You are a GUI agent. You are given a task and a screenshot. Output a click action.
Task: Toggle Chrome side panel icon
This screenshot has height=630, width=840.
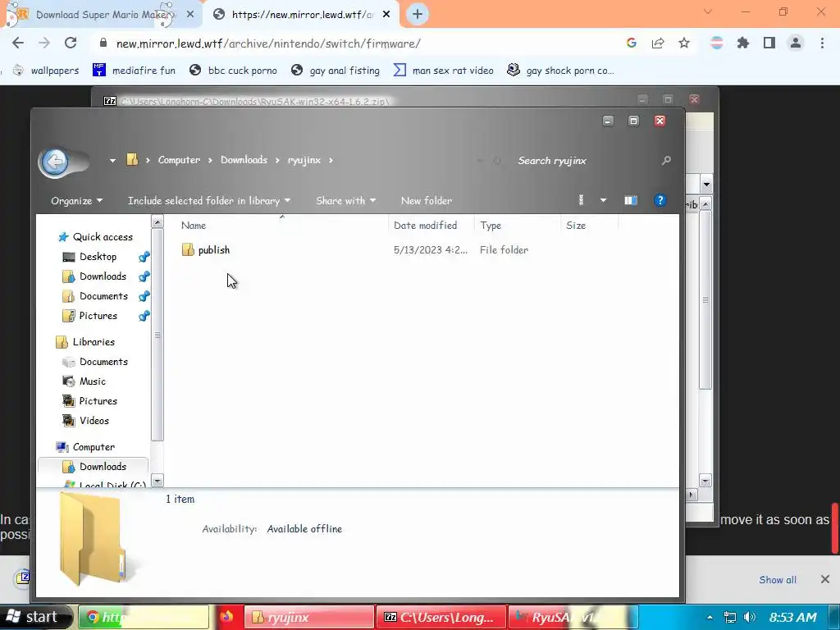[x=769, y=43]
